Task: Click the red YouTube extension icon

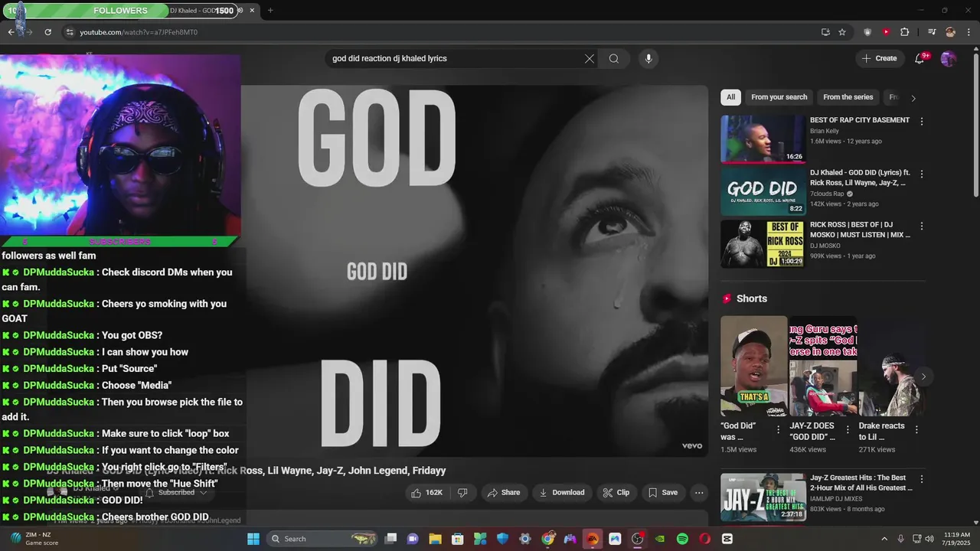Action: [x=886, y=32]
